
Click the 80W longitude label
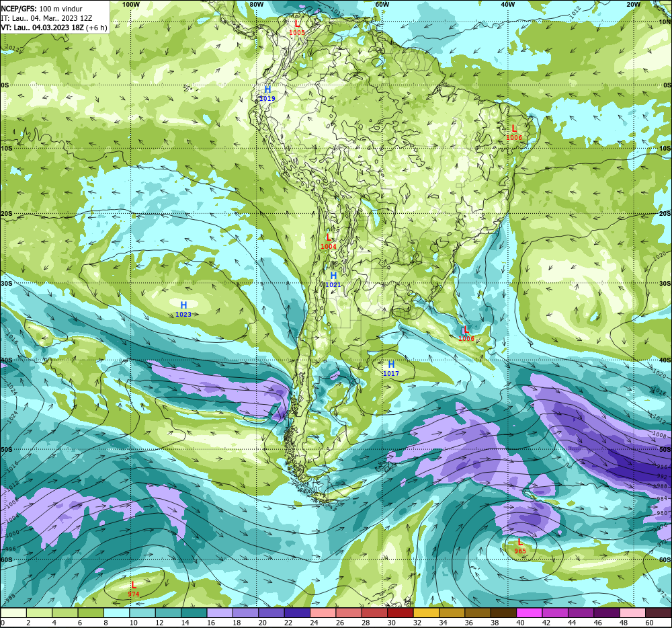(x=256, y=4)
